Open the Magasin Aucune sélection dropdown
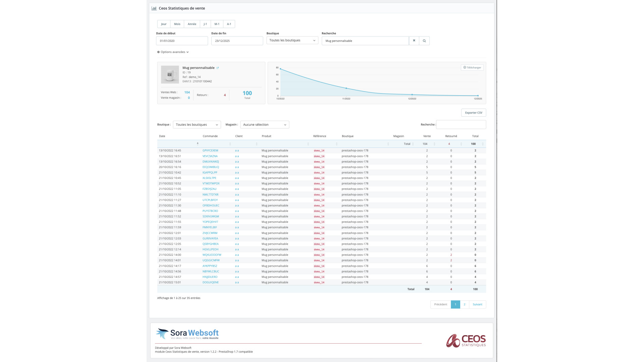This screenshot has height=362, width=644. pos(264,124)
